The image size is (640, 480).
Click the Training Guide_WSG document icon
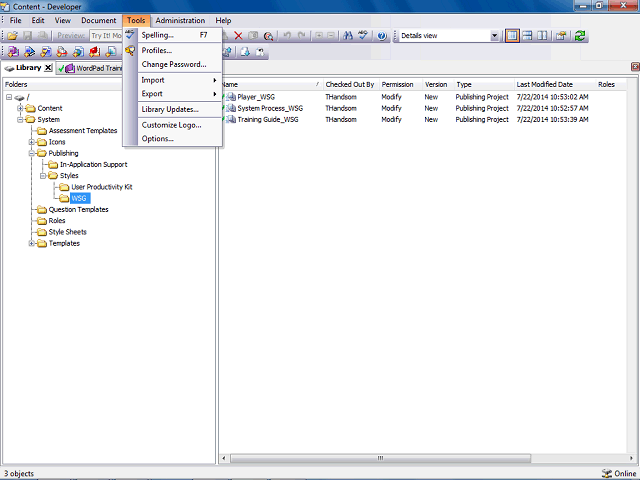tap(231, 120)
